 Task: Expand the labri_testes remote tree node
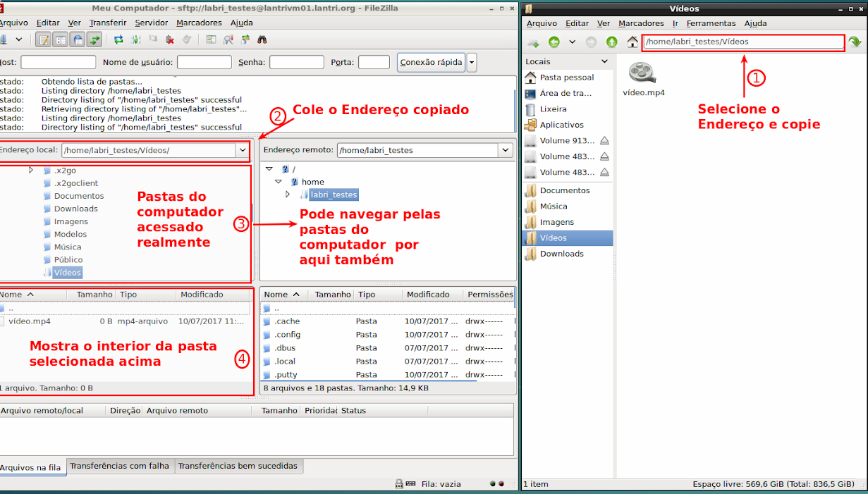point(287,194)
